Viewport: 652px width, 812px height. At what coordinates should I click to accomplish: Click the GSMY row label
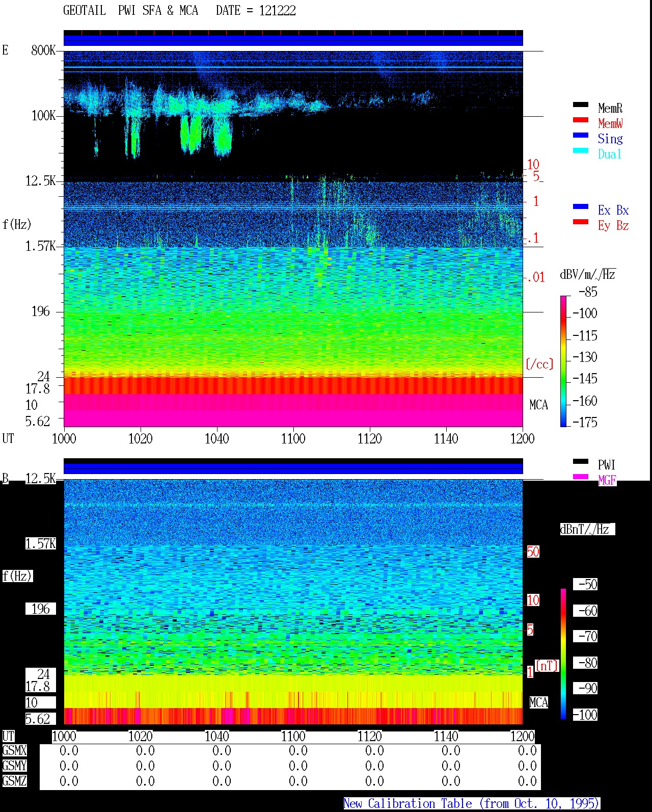[x=14, y=766]
